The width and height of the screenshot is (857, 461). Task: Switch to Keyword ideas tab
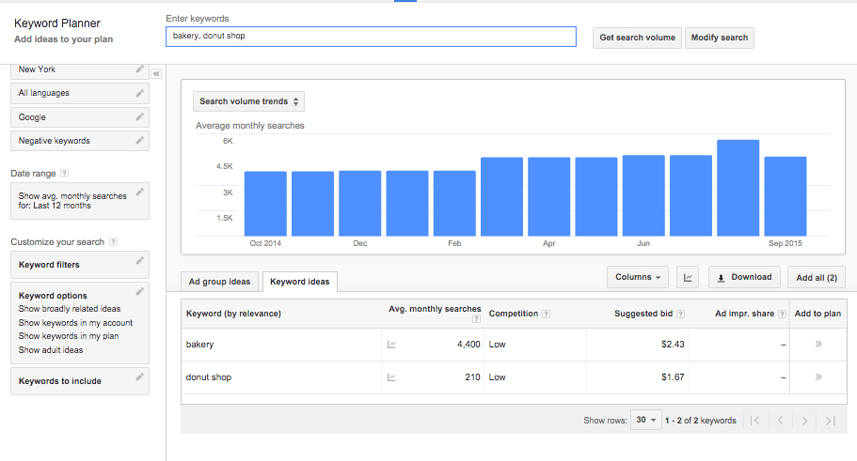(x=300, y=282)
